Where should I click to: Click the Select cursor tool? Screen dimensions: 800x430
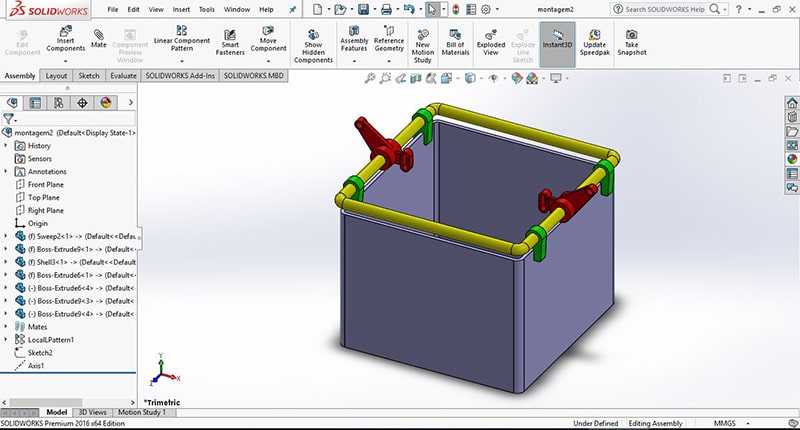[x=432, y=9]
